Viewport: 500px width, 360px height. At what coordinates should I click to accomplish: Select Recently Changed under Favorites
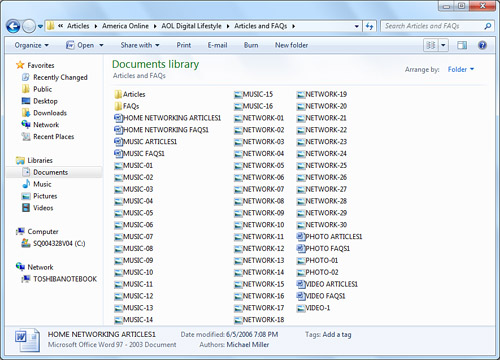click(54, 77)
